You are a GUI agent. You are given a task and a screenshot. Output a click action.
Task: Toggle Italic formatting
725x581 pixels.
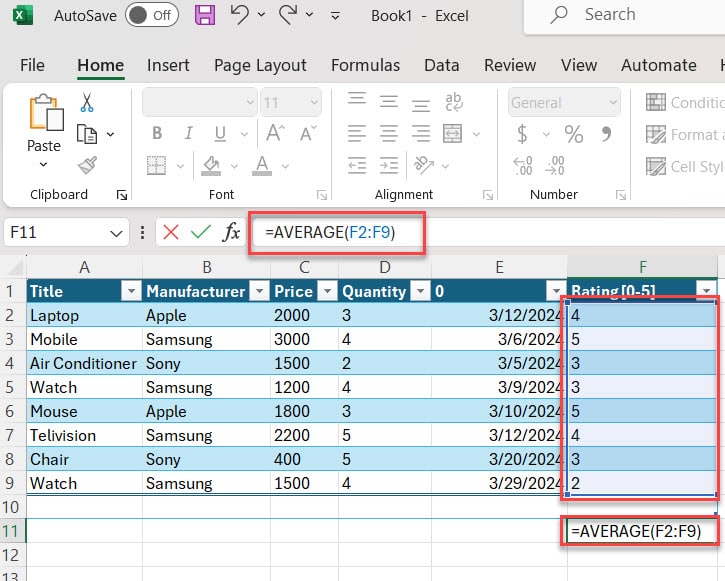188,134
